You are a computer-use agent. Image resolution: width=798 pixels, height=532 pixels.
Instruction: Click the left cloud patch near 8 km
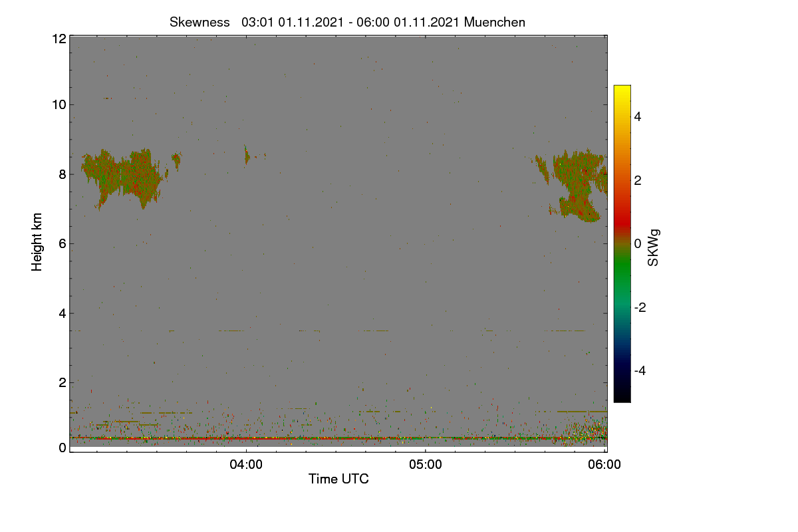[x=123, y=177]
